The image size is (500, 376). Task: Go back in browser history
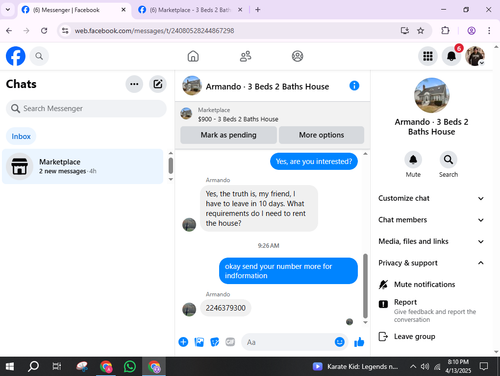(x=9, y=31)
